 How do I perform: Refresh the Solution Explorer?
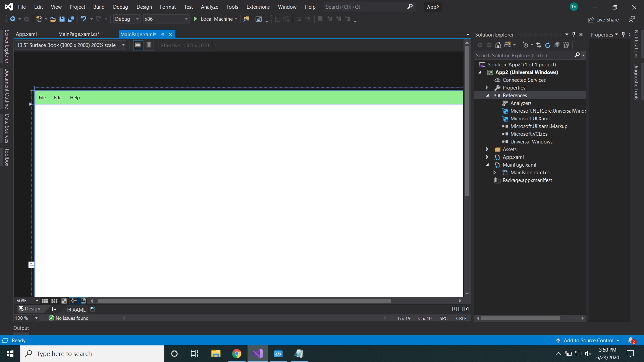click(x=548, y=45)
